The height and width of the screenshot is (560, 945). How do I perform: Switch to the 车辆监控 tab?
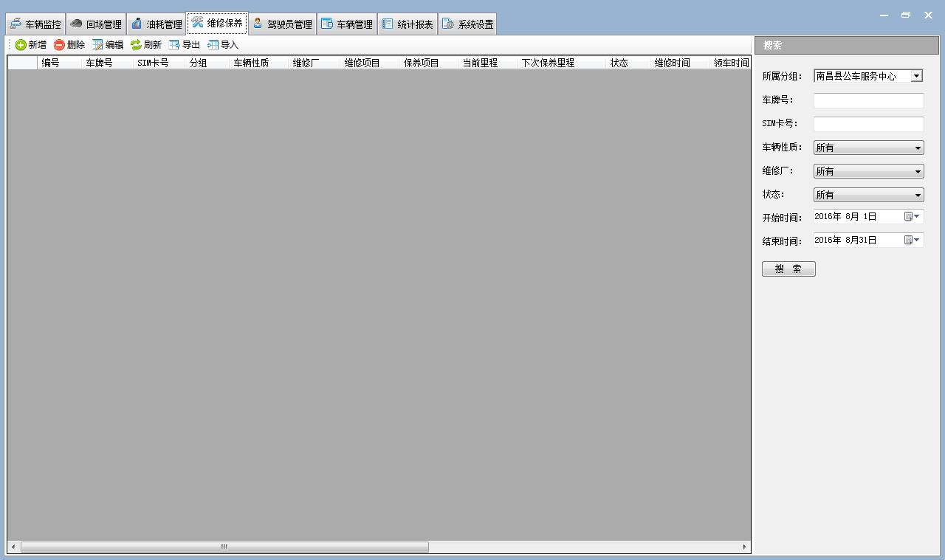pos(35,24)
